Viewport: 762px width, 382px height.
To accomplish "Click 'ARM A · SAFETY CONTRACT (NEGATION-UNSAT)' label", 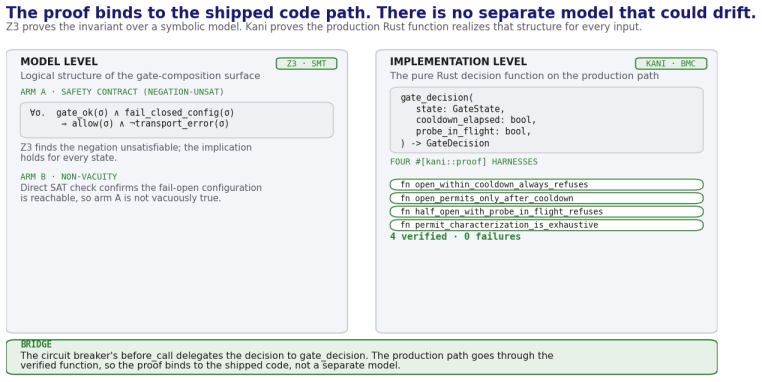I will [122, 92].
